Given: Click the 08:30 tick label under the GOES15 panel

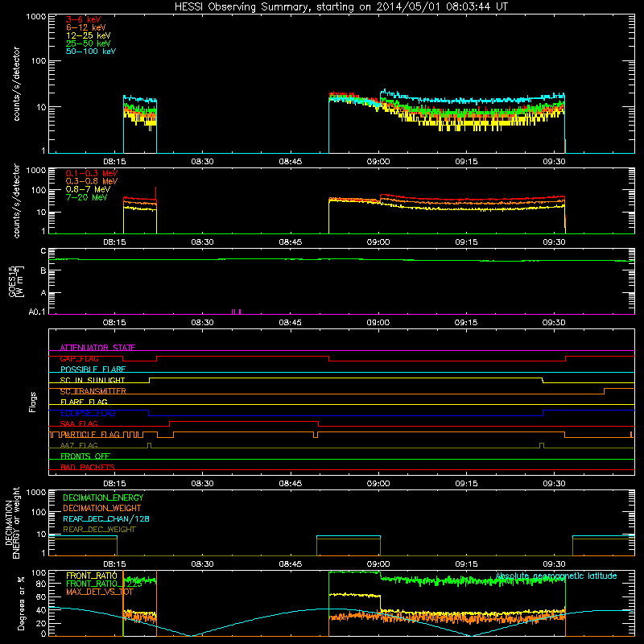Looking at the screenshot, I should click(x=202, y=323).
